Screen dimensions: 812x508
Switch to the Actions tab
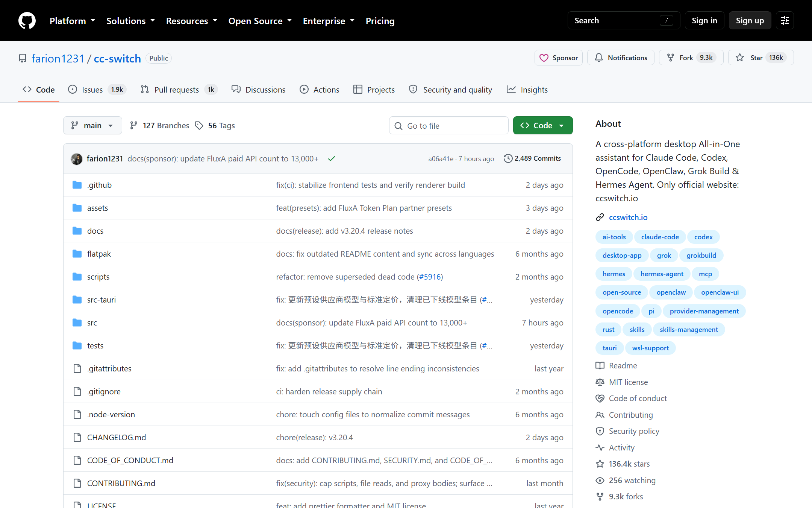pyautogui.click(x=320, y=90)
